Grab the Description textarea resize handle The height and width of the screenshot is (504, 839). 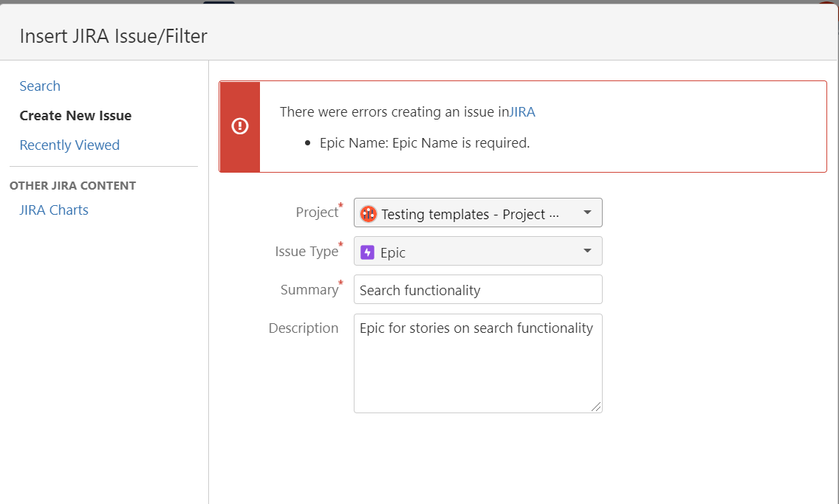pyautogui.click(x=596, y=407)
